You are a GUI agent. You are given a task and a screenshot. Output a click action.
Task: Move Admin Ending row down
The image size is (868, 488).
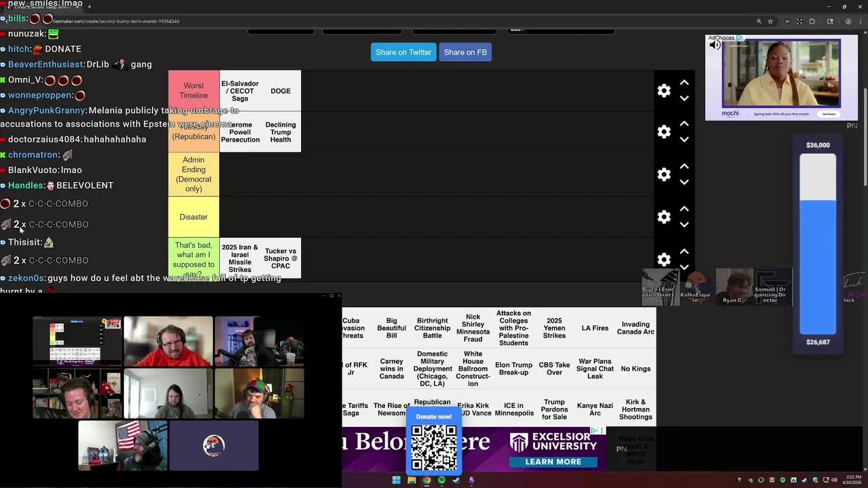[x=684, y=182]
